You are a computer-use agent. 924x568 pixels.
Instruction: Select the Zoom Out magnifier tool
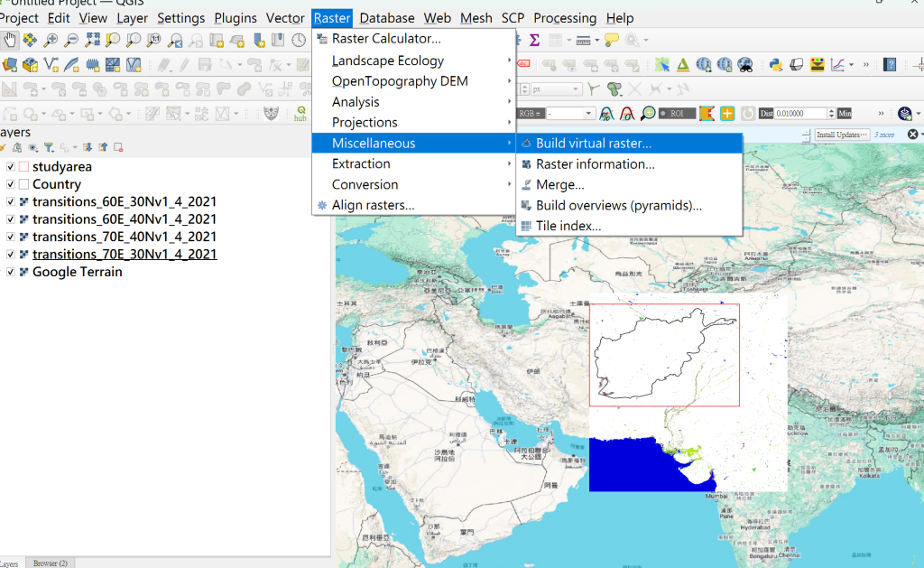click(71, 40)
